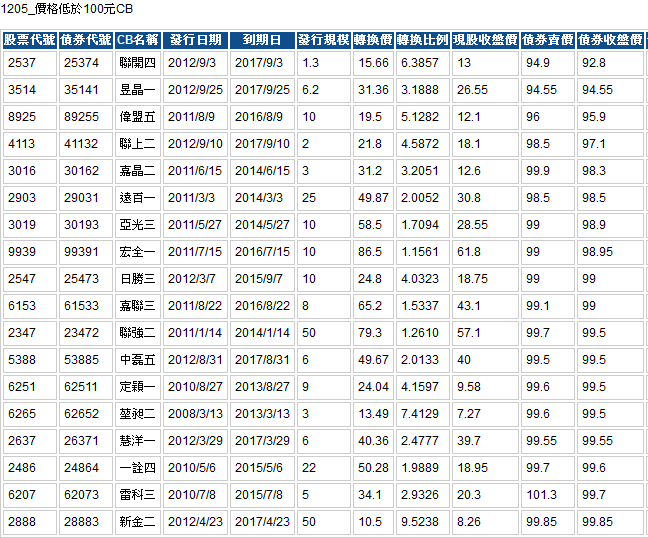The width and height of the screenshot is (648, 538).
Task: Click bond code cell 25473
Action: click(x=86, y=279)
